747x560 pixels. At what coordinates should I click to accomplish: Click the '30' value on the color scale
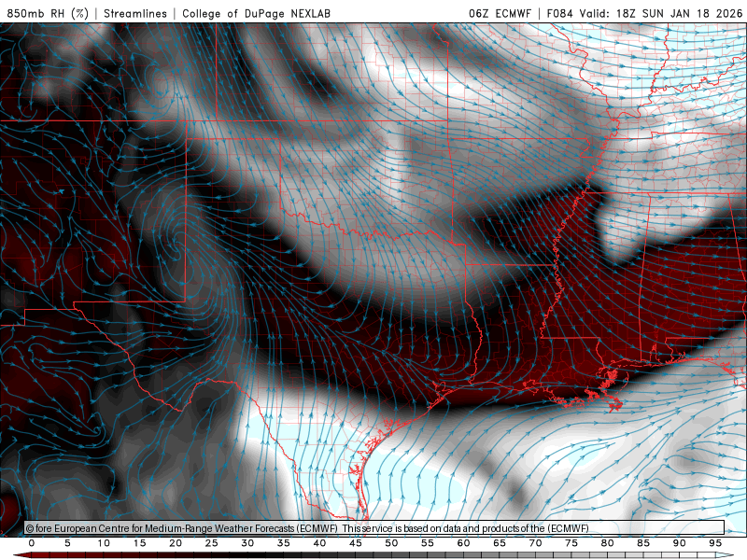[x=247, y=543]
